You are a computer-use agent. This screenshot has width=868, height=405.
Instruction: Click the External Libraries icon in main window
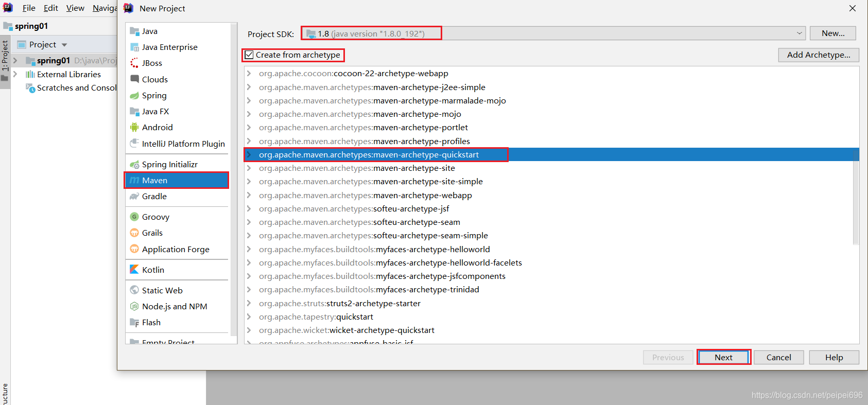pyautogui.click(x=30, y=74)
